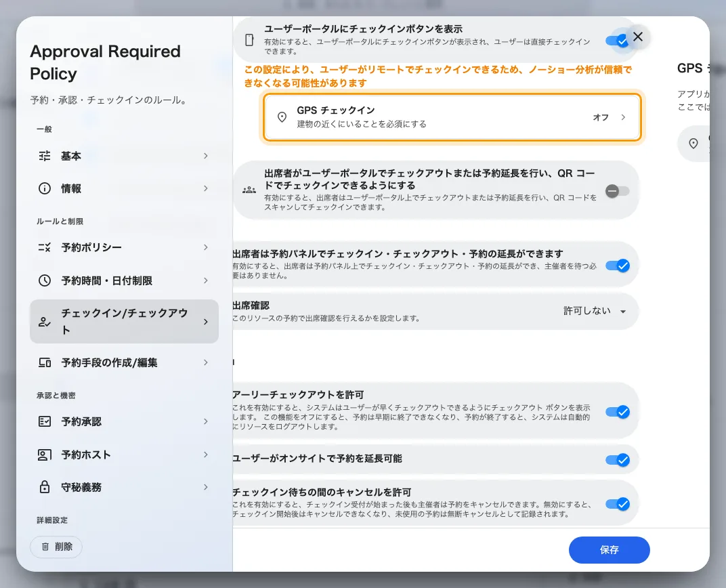Toggle 出席者は予約パネルでチェックイン switch
Screen dimensions: 726x588
pos(617,266)
